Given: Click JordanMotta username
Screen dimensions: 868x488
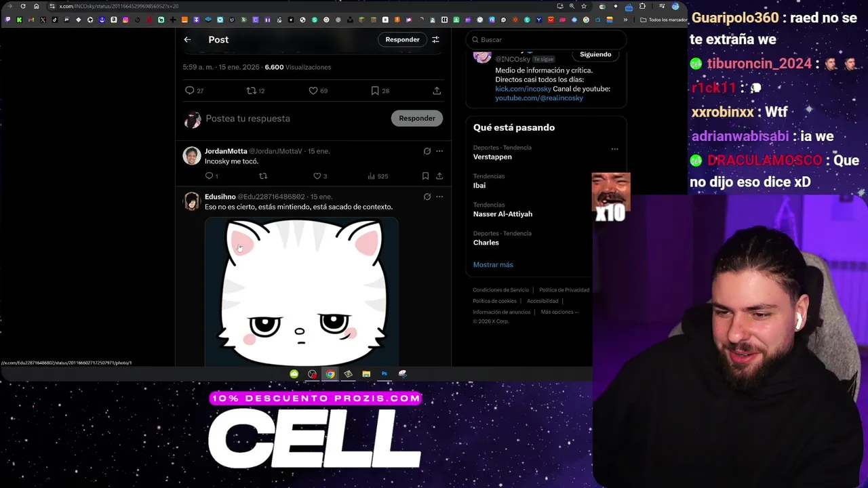Looking at the screenshot, I should coord(226,151).
